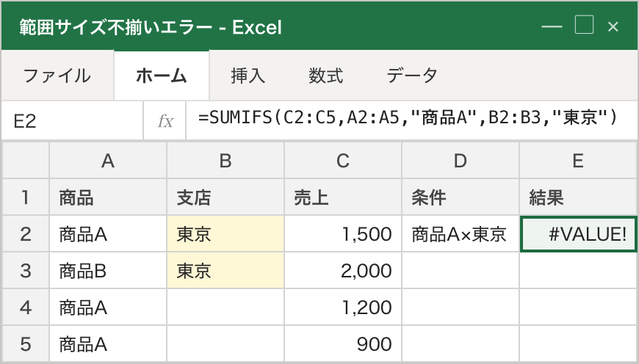The height and width of the screenshot is (364, 639).
Task: Select the 支店 header cell
Action: coord(225,197)
